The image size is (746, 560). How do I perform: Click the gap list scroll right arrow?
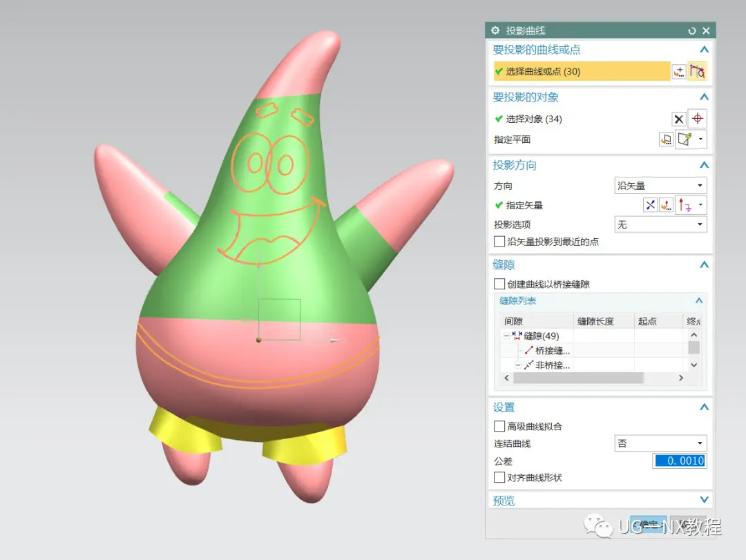coord(681,378)
